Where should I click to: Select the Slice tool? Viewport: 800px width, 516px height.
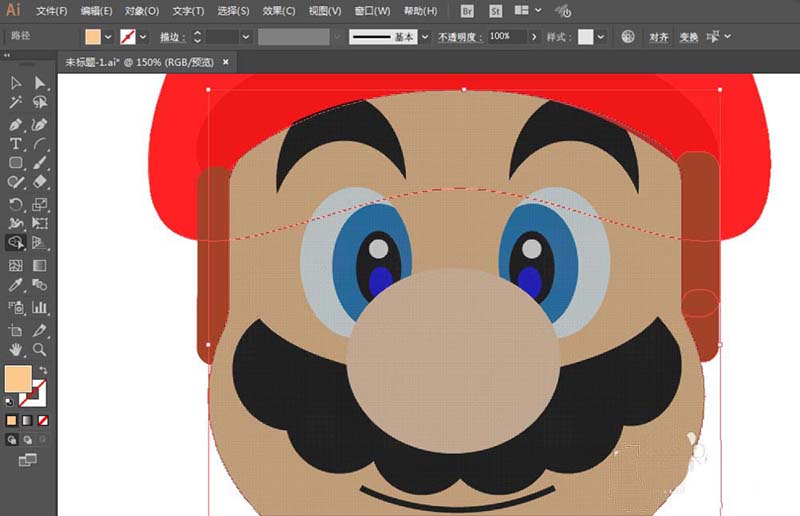pos(39,331)
